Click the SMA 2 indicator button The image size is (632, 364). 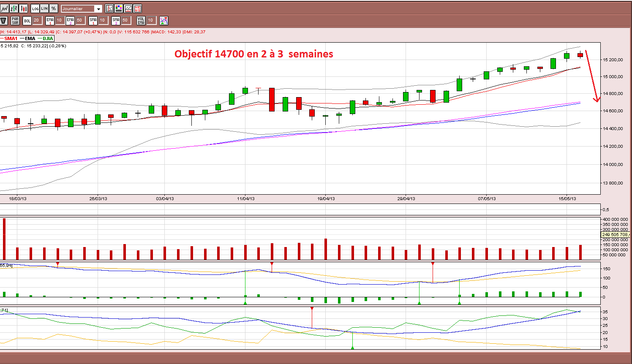(116, 20)
